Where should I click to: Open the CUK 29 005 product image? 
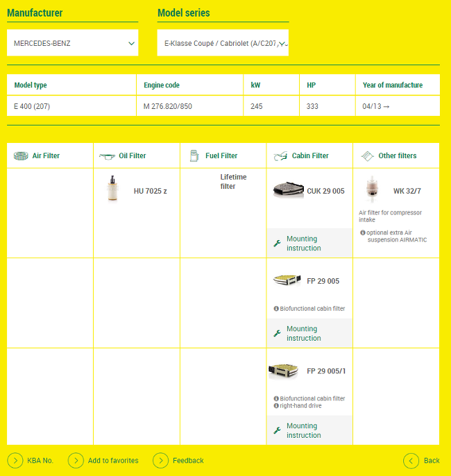(x=289, y=189)
